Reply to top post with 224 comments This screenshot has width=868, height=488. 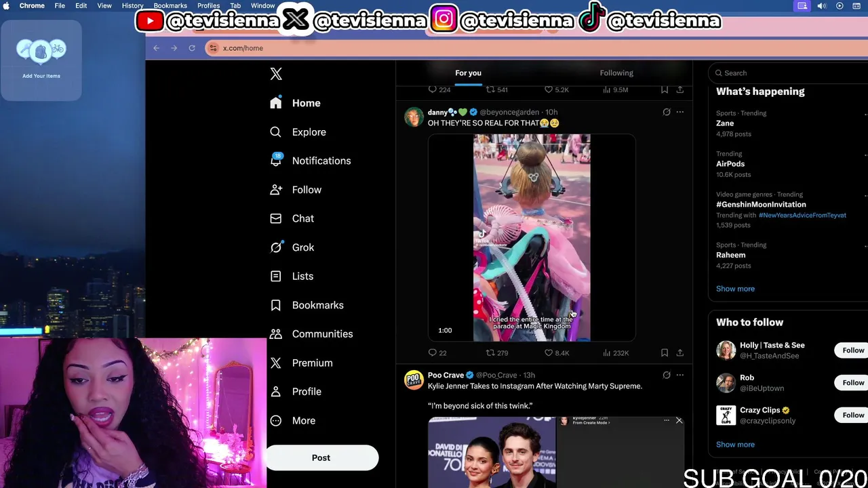(439, 89)
